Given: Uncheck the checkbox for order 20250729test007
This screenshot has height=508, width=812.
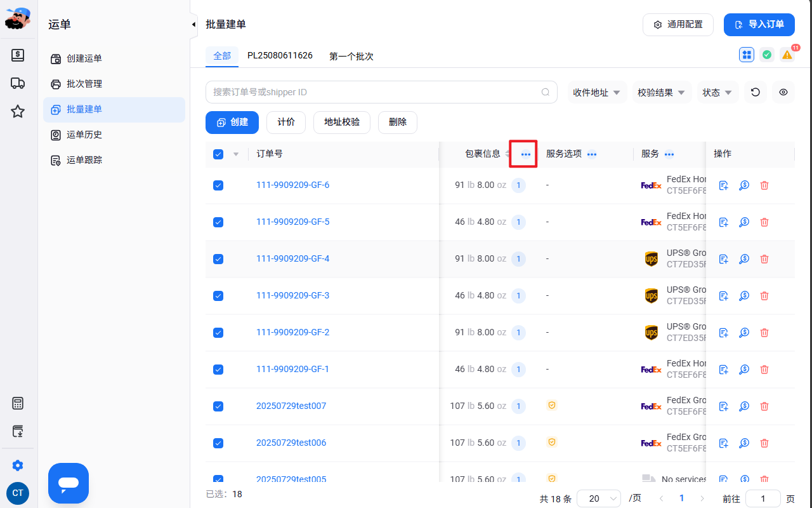Looking at the screenshot, I should pos(218,406).
